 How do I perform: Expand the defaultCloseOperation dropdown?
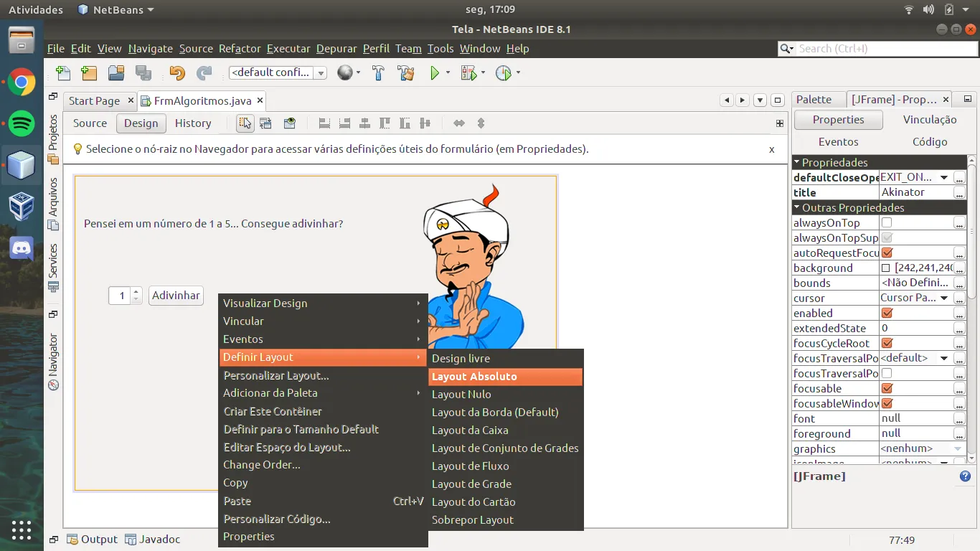pos(944,177)
